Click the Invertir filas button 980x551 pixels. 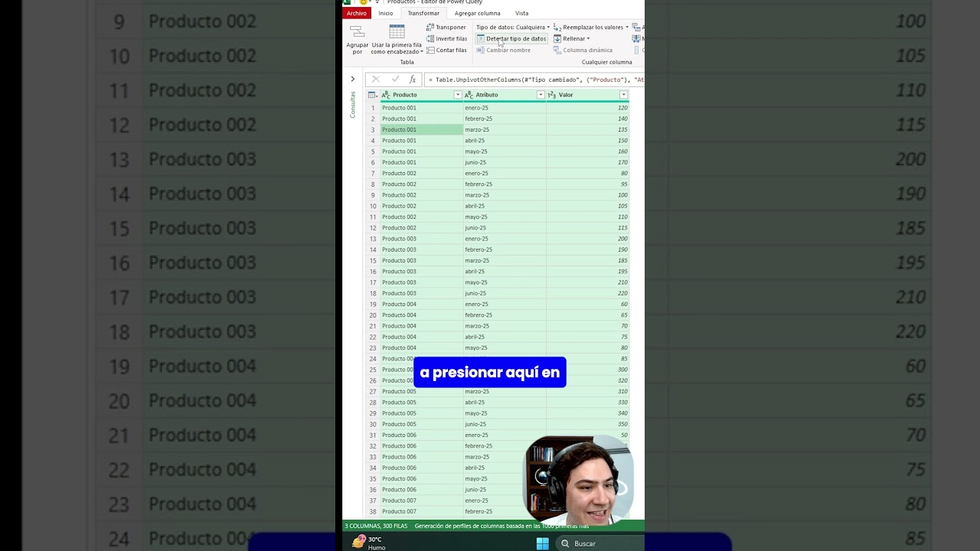(x=446, y=38)
